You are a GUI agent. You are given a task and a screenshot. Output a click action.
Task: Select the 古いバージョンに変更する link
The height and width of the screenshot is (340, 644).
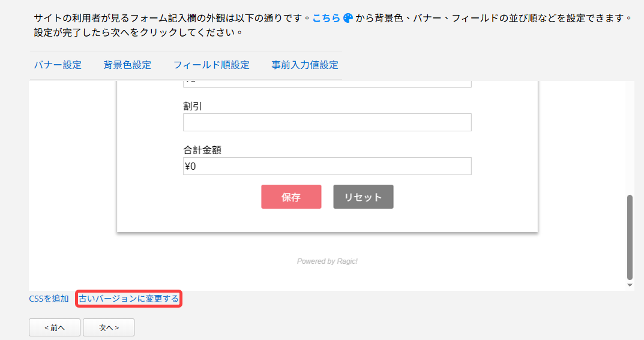128,299
